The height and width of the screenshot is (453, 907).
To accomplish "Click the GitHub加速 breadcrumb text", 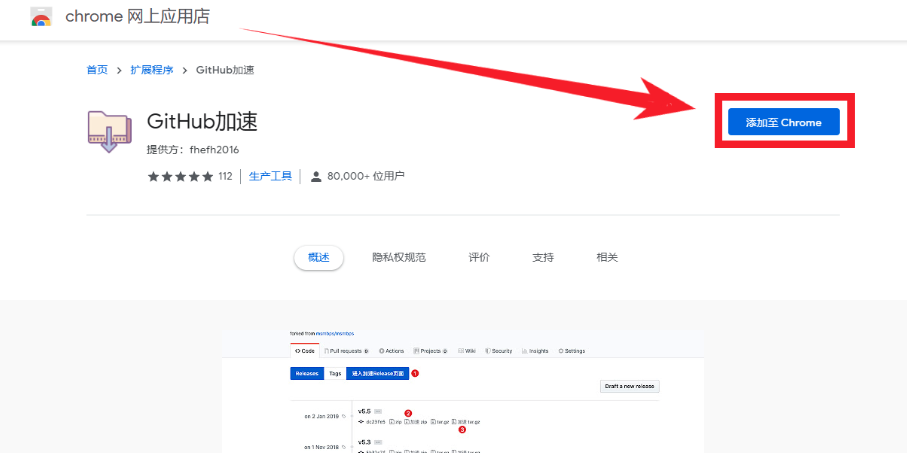I will pyautogui.click(x=226, y=70).
